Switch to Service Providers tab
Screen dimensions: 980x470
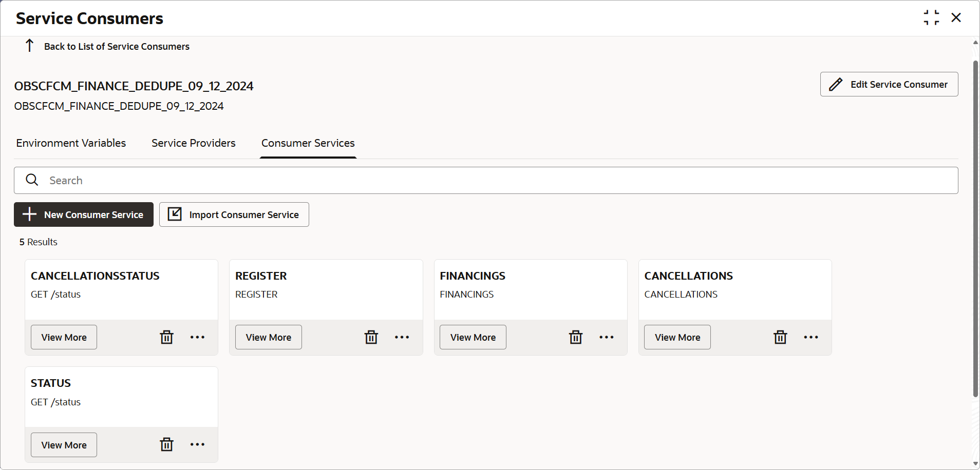point(194,143)
